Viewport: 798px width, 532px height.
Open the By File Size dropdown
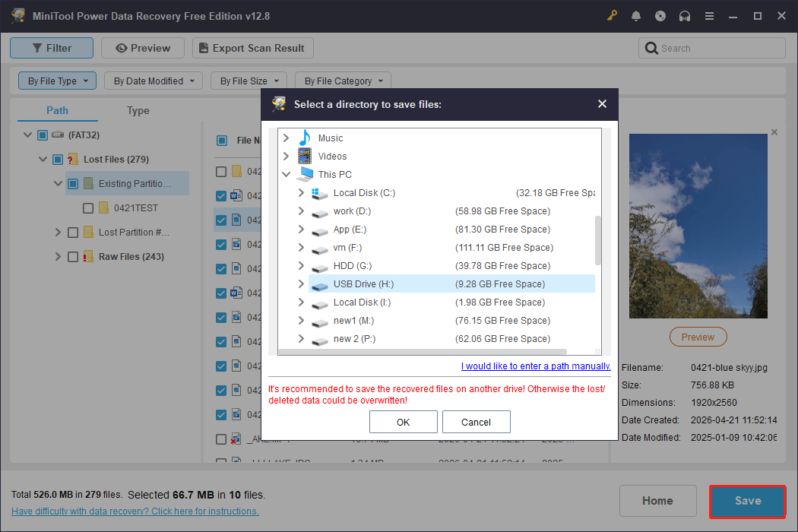click(x=249, y=81)
